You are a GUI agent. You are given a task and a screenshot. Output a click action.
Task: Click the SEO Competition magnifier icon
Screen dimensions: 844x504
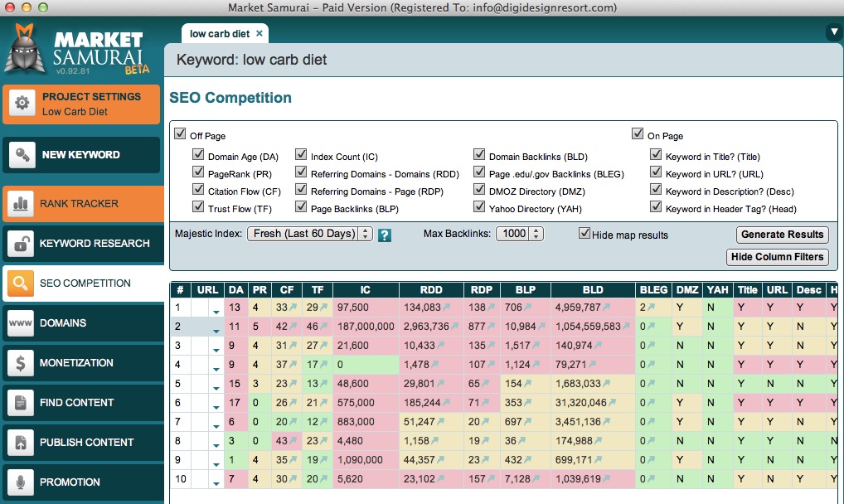coord(21,283)
